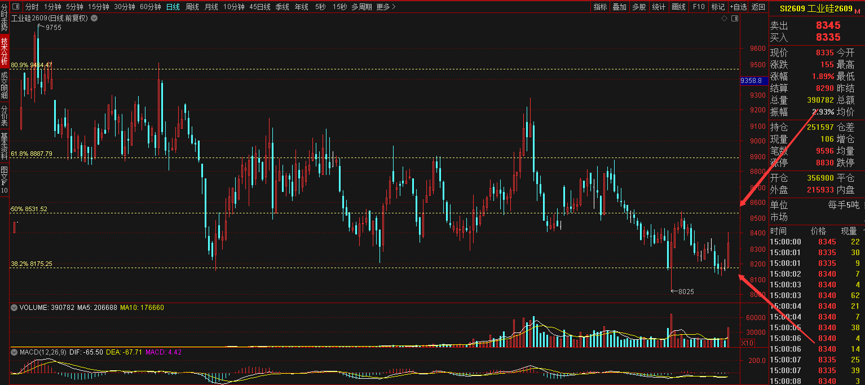Click the 61.8% 8887.79 Fibonacci level label
This screenshot has width=865, height=385.
click(x=31, y=153)
